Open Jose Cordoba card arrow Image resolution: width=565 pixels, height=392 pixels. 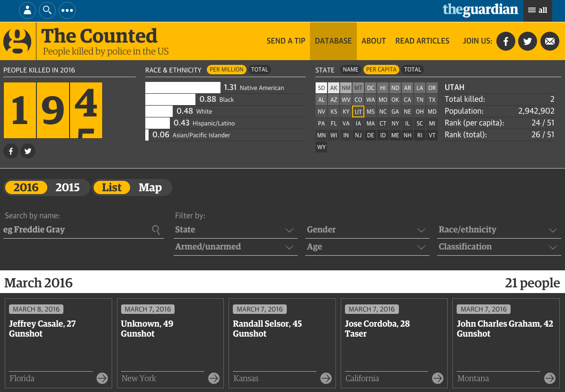(x=437, y=378)
